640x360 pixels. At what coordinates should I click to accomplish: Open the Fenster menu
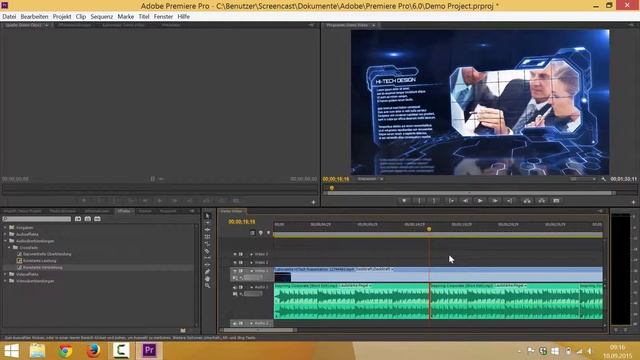tap(163, 16)
